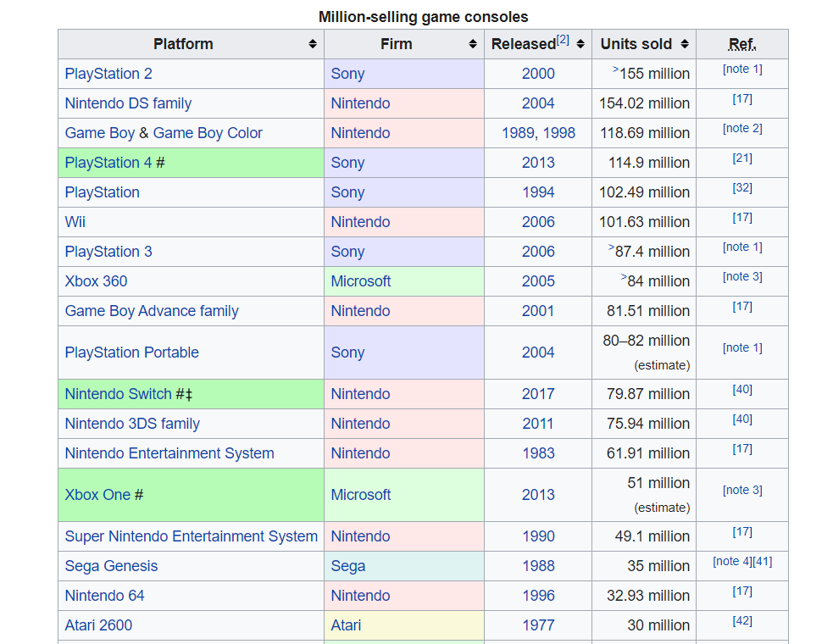The image size is (833, 644).
Task: Open the Nintendo 64 platform link
Action: click(104, 597)
